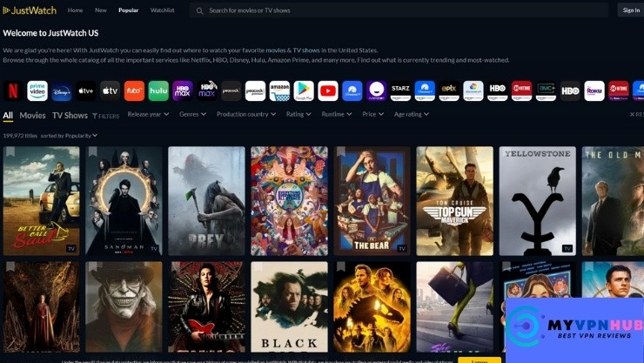The height and width of the screenshot is (363, 644).
Task: Select the Prime Video provider icon
Action: click(37, 91)
